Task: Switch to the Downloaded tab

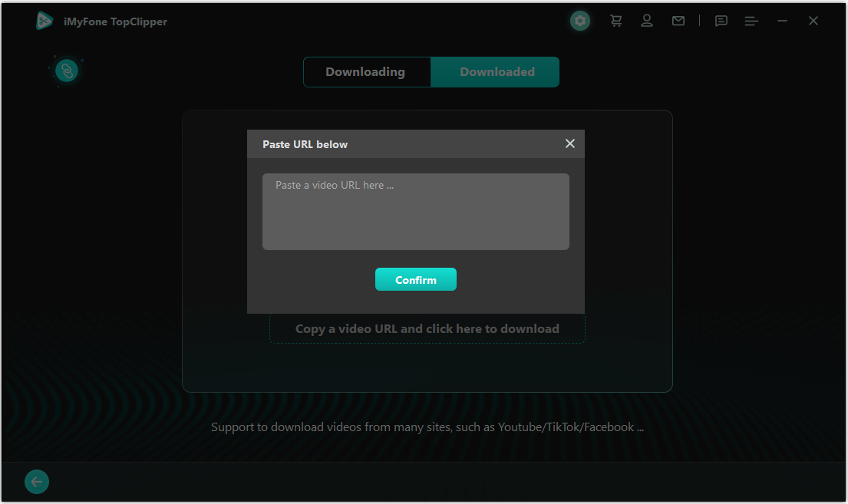Action: point(495,72)
